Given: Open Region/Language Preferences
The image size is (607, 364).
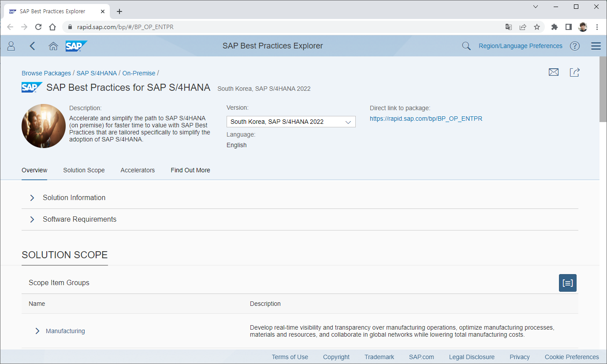Looking at the screenshot, I should (520, 46).
